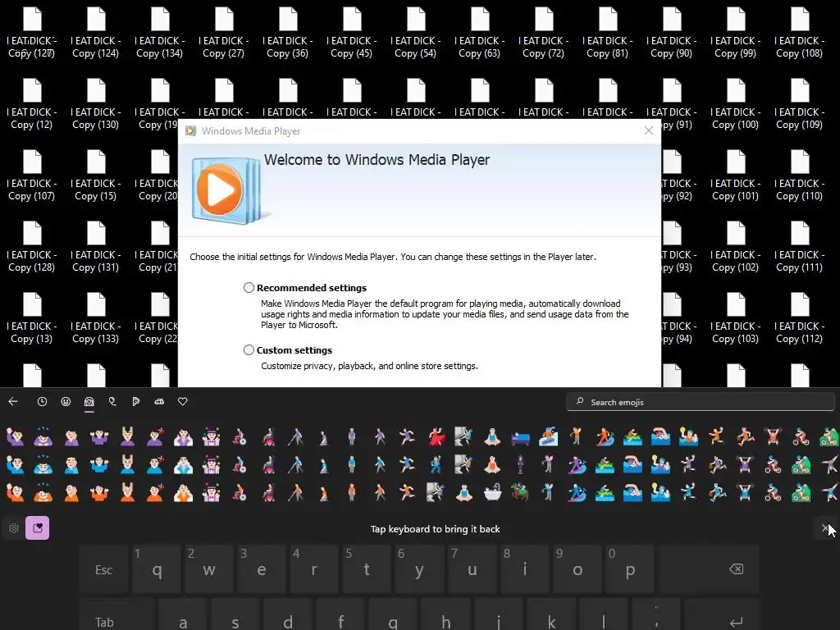
Task: Select the Copy (99) desktop file
Action: coord(736,32)
